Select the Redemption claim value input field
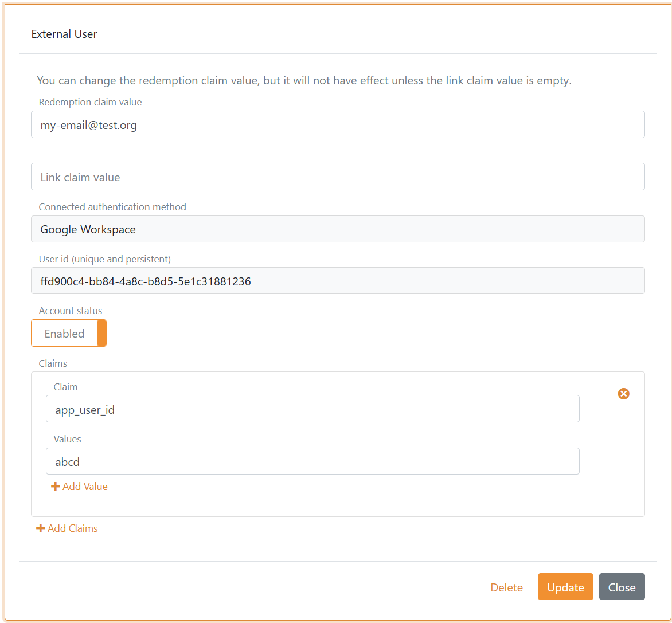Viewport: 672px width, 623px height. [x=338, y=124]
